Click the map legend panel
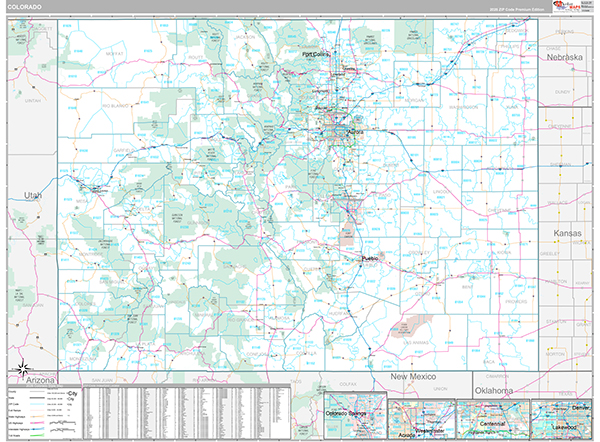600x442 pixels. (x=45, y=413)
